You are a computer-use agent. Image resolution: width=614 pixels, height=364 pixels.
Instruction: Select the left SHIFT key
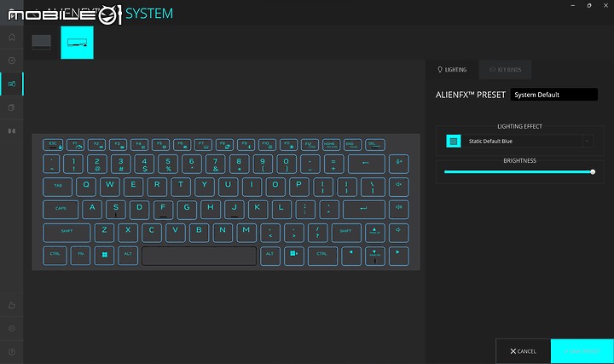click(x=67, y=233)
